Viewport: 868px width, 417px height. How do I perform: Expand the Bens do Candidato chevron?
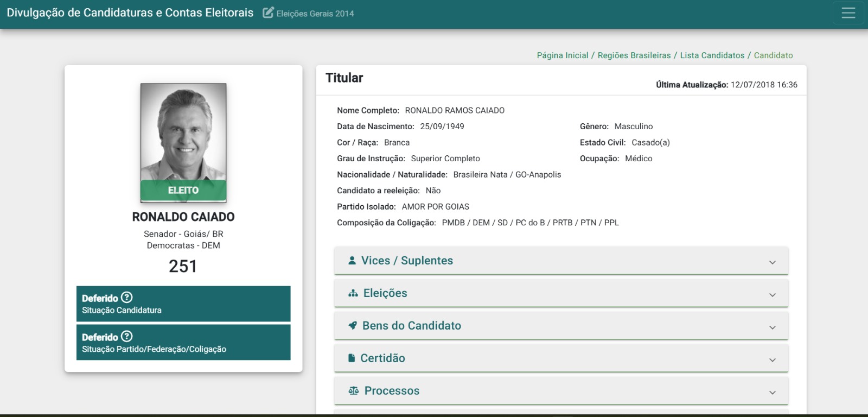(x=773, y=327)
